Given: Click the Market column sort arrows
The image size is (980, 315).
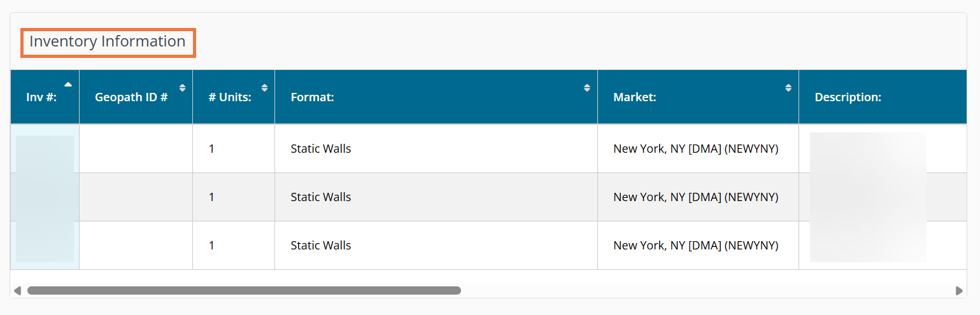Looking at the screenshot, I should (788, 88).
